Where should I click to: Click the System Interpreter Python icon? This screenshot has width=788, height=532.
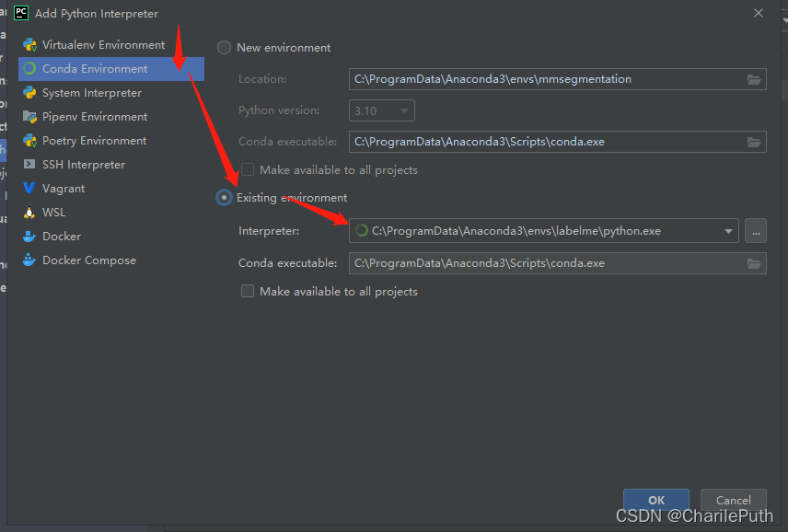[29, 92]
